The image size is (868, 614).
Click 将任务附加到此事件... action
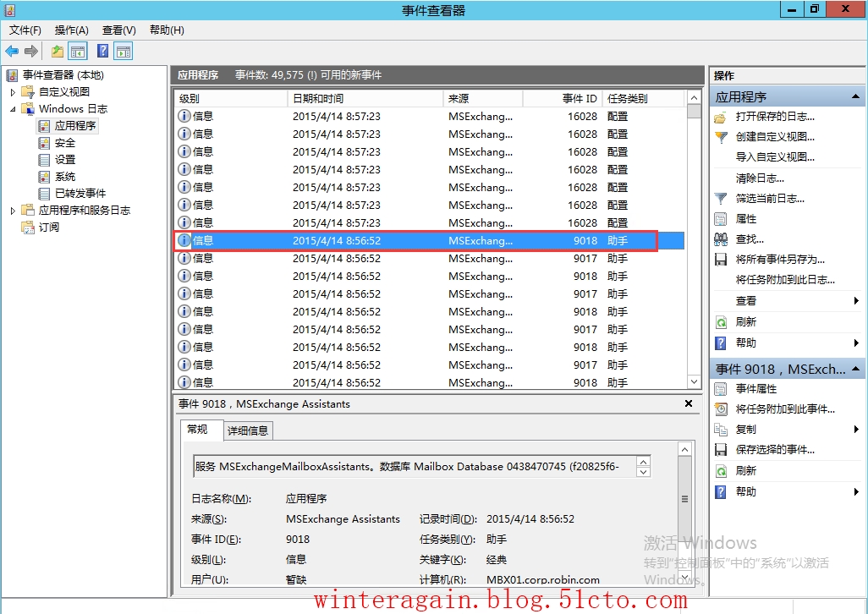point(784,409)
